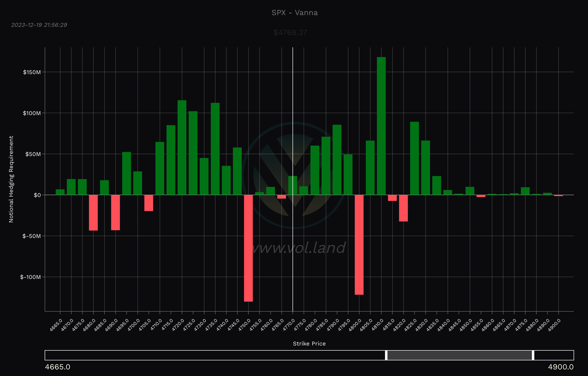
Task: Click the red bar at strike 4800.0
Action: pos(359,244)
